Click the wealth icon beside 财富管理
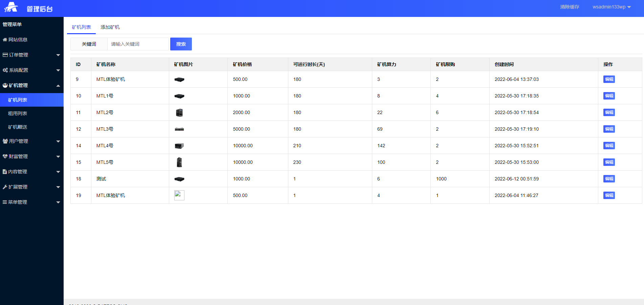 5,156
